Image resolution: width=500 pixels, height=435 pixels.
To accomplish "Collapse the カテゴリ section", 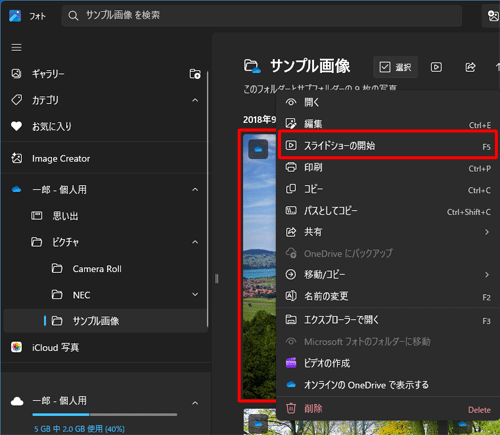I will pos(195,100).
